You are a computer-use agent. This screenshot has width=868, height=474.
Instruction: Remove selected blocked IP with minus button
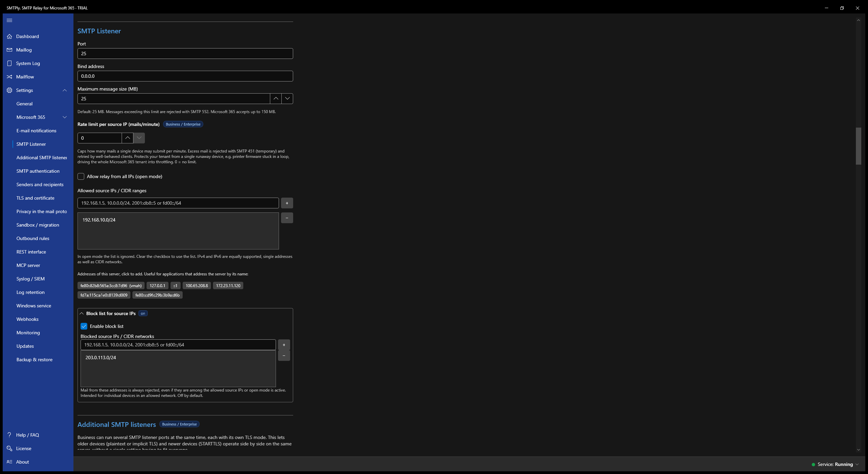[284, 355]
